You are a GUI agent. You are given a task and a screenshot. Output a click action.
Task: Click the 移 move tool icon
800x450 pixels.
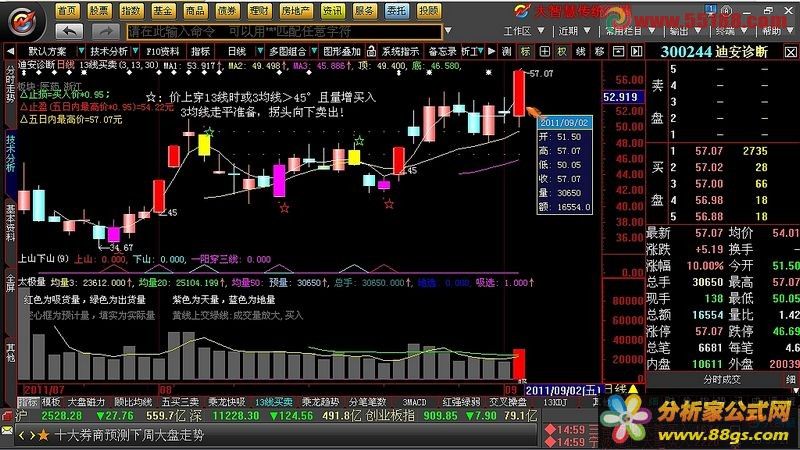coord(599,52)
